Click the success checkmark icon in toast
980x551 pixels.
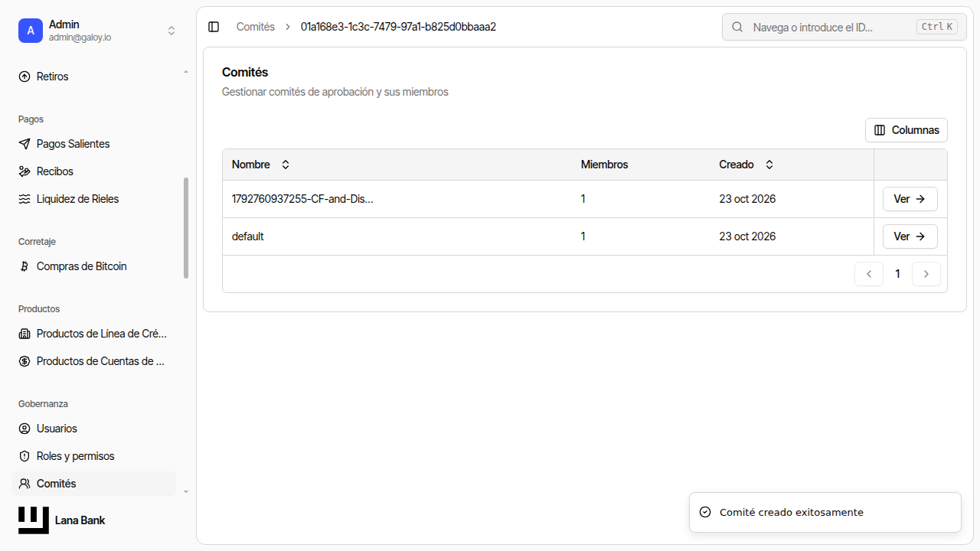click(705, 512)
